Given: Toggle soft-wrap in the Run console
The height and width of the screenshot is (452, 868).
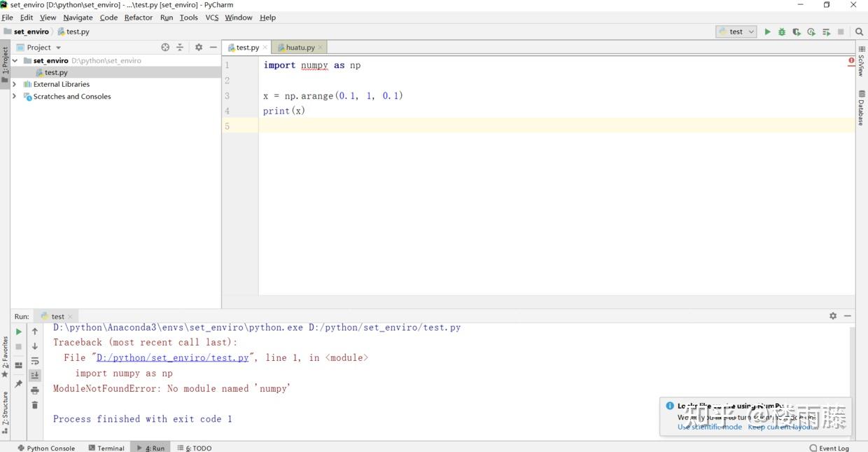Looking at the screenshot, I should click(x=34, y=359).
